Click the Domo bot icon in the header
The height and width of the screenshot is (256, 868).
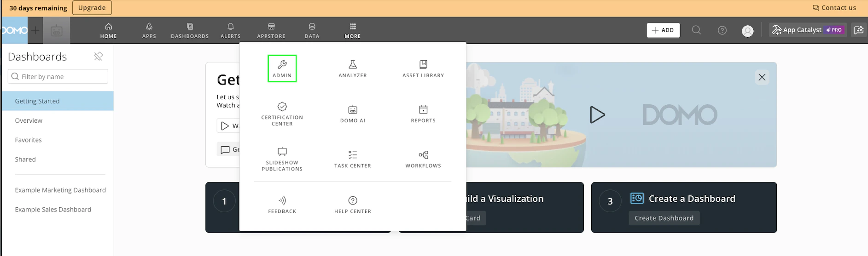(x=57, y=31)
